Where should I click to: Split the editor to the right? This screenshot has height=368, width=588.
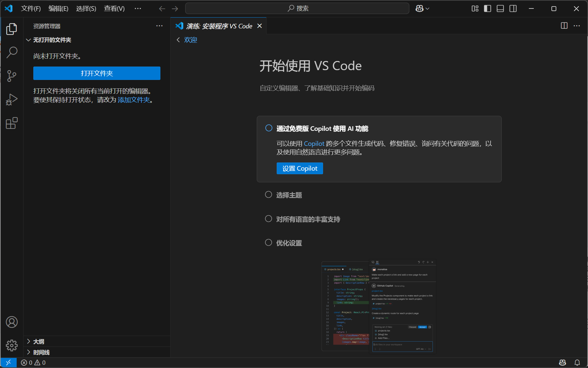coord(564,26)
